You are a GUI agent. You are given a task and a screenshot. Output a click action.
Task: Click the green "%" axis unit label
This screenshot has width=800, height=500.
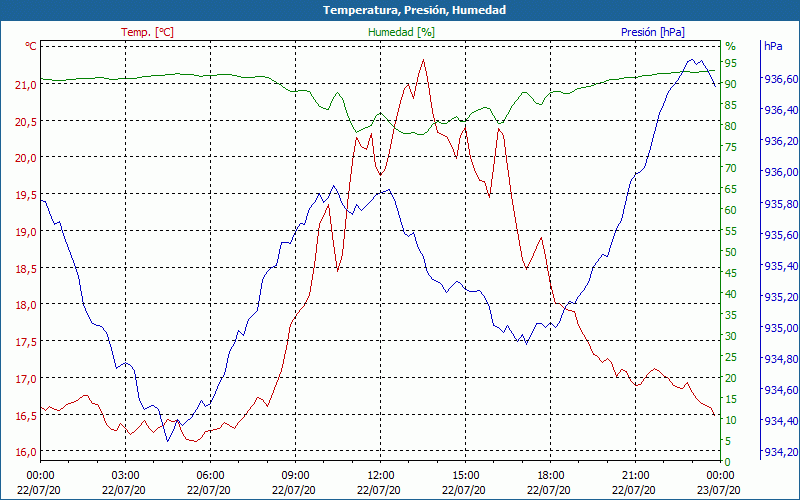[730, 46]
